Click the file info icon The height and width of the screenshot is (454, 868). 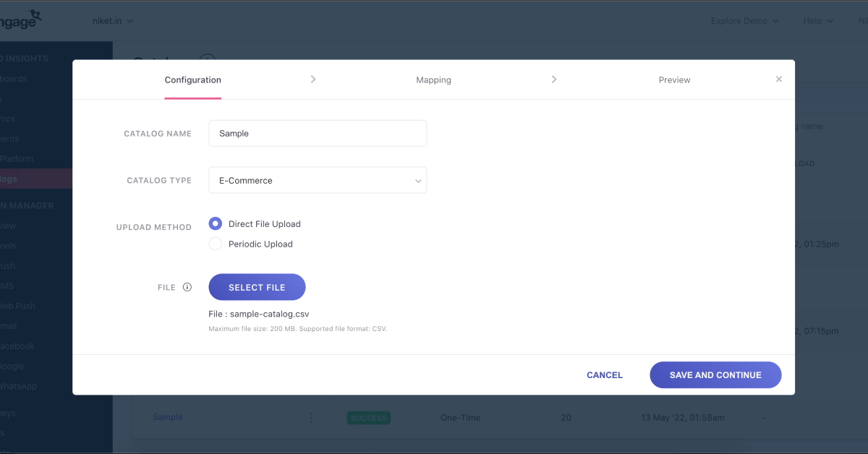click(187, 287)
